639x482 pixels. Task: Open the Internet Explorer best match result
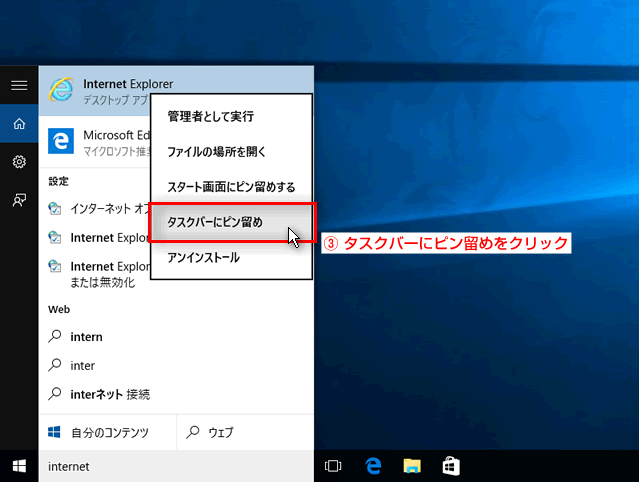click(176, 91)
